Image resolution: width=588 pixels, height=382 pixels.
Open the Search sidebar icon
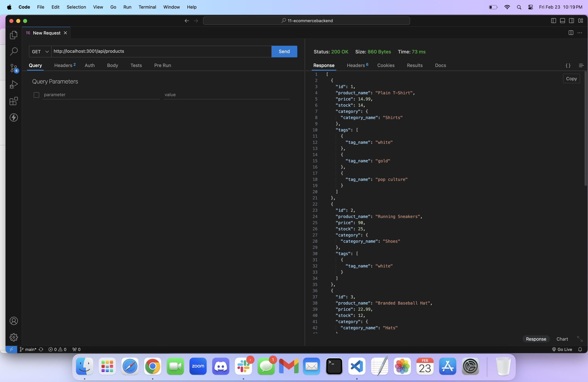(x=14, y=51)
